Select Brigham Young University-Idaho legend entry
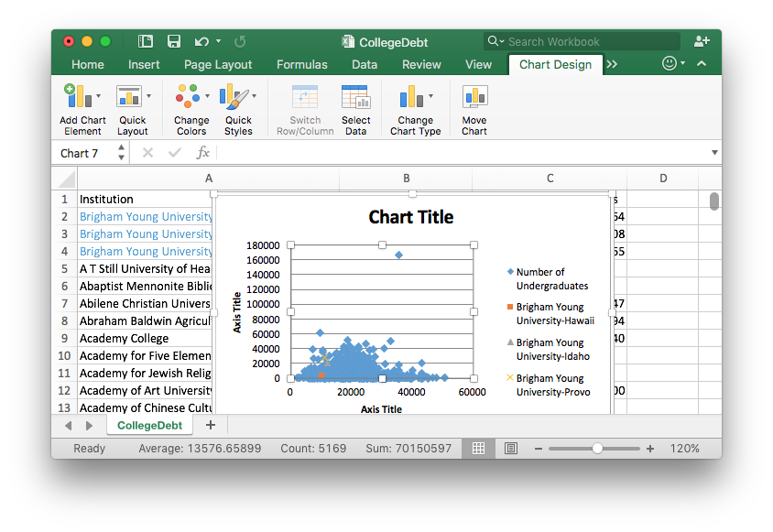The width and height of the screenshot is (773, 532). (x=549, y=349)
